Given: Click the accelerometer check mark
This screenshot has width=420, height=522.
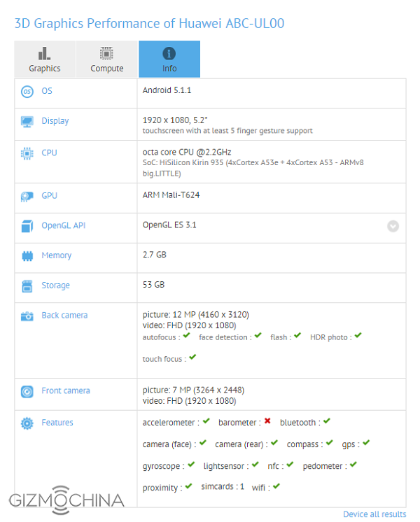Looking at the screenshot, I should (206, 421).
